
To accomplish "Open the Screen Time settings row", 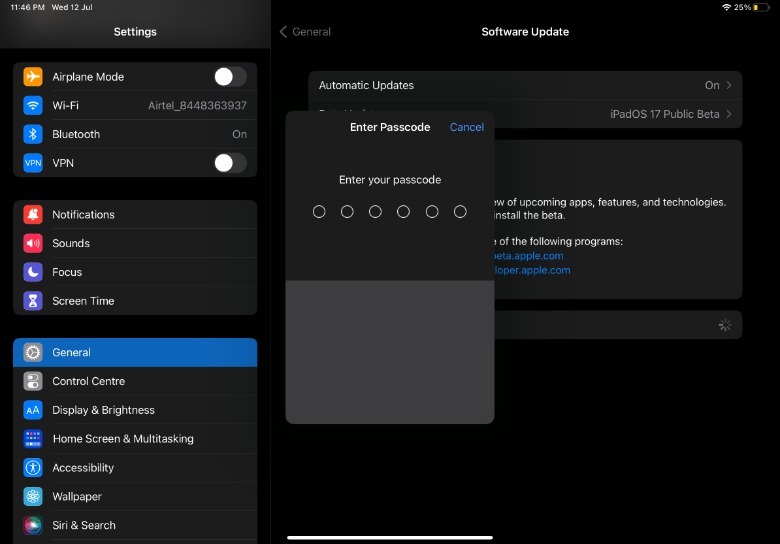I will click(135, 301).
